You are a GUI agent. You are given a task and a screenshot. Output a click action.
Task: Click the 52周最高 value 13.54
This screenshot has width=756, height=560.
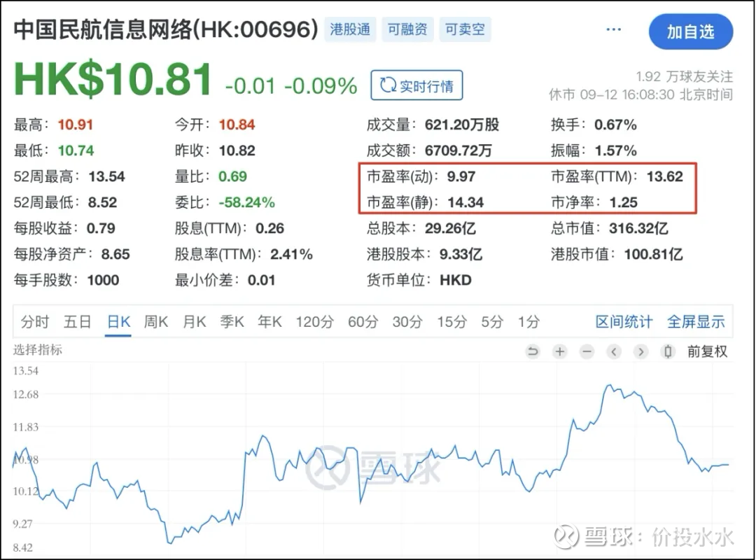point(106,176)
